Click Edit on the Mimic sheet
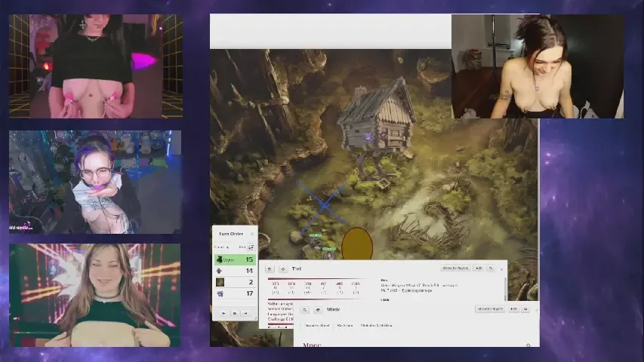 click(513, 308)
